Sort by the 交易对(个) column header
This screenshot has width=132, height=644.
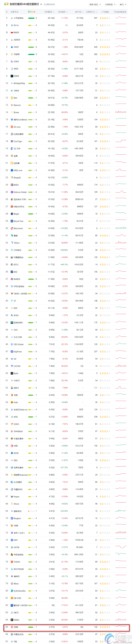click(91, 12)
